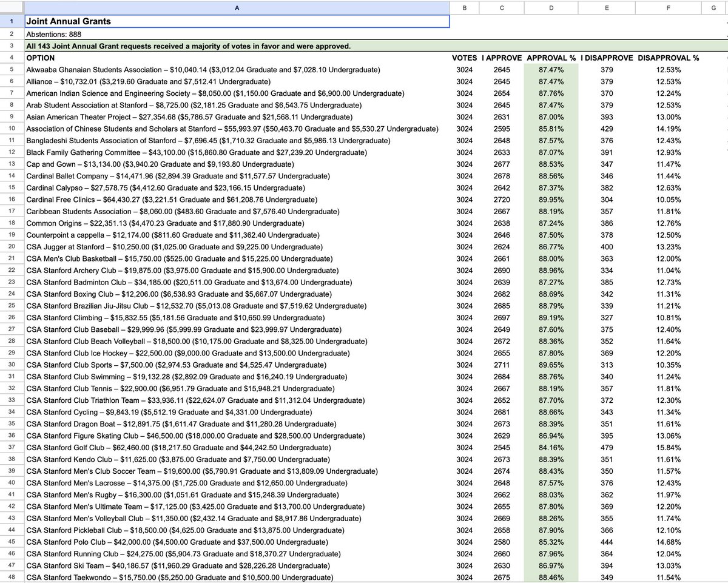
Task: Select CSA Stanford Pickleball Club cell
Action: point(237,530)
